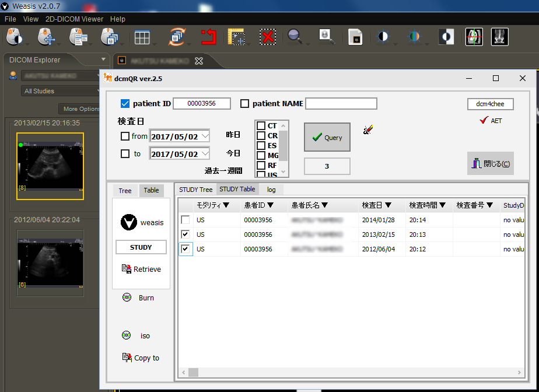Enable the patient NAME checkbox
Image resolution: width=539 pixels, height=392 pixels.
[x=244, y=103]
